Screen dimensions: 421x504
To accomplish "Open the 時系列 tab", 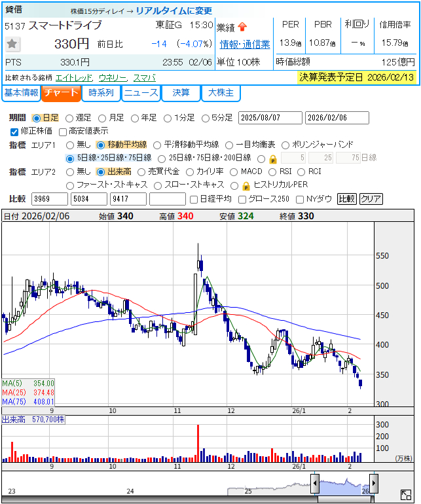I will click(x=101, y=93).
